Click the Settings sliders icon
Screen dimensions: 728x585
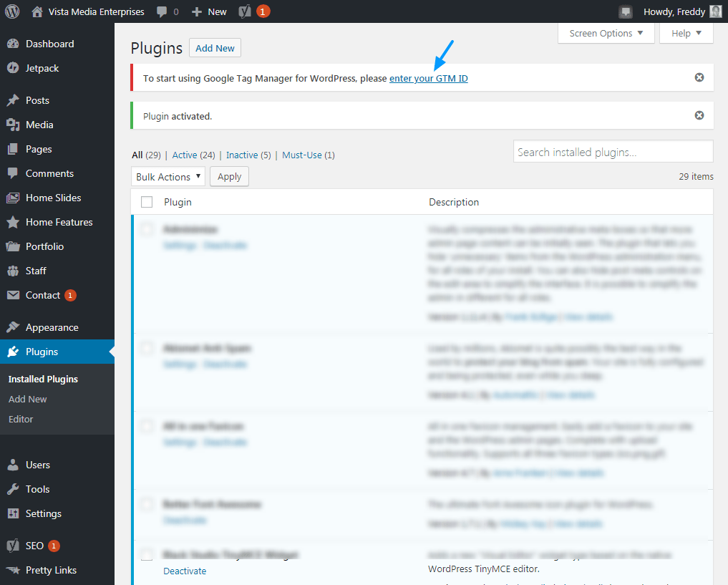point(13,513)
